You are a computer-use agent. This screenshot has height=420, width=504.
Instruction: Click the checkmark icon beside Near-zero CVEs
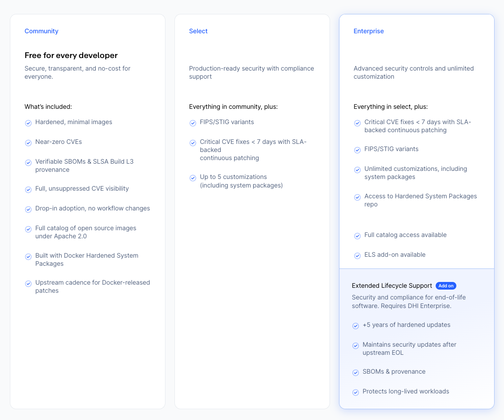[x=28, y=143]
